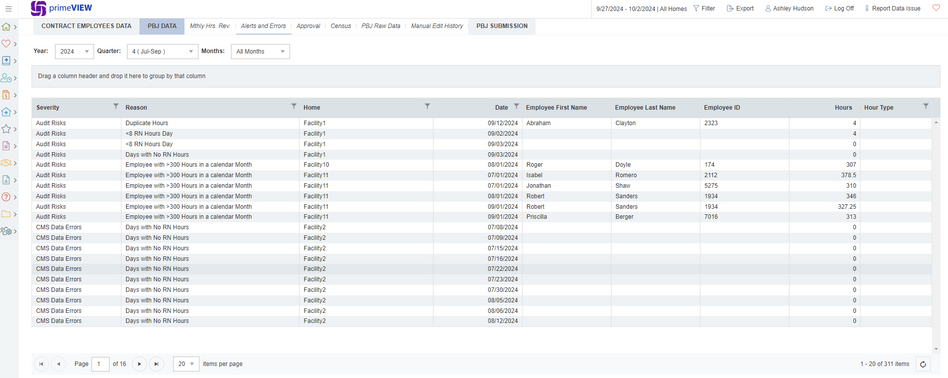The width and height of the screenshot is (948, 378).
Task: Open Manual Edit History sub-tab
Action: (x=437, y=26)
